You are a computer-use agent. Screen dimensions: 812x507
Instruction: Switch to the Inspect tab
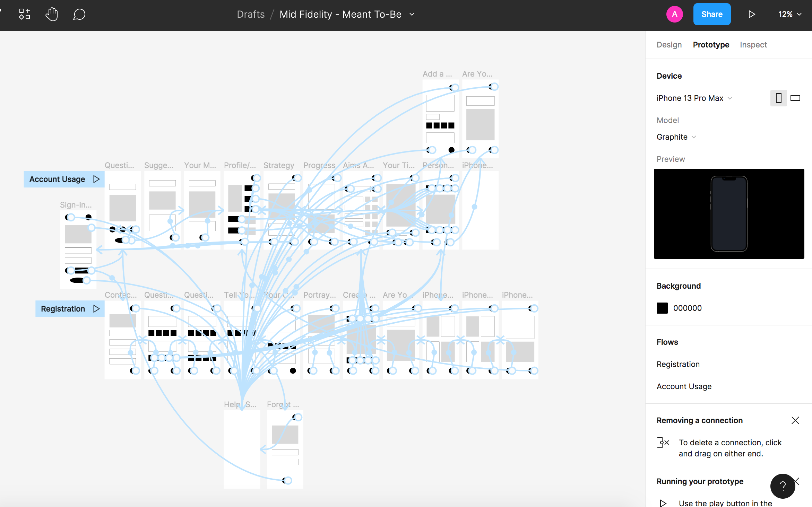(x=753, y=45)
